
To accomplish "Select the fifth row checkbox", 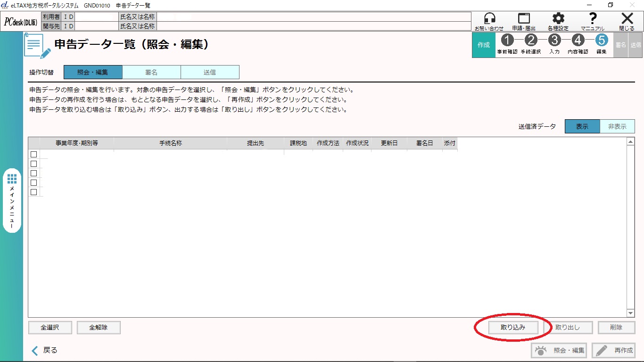I will coord(34,192).
